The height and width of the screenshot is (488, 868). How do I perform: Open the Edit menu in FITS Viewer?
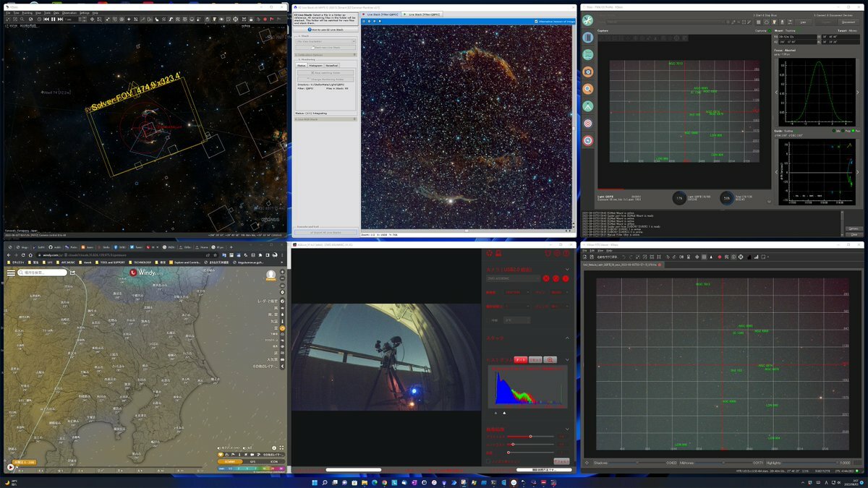(592, 250)
